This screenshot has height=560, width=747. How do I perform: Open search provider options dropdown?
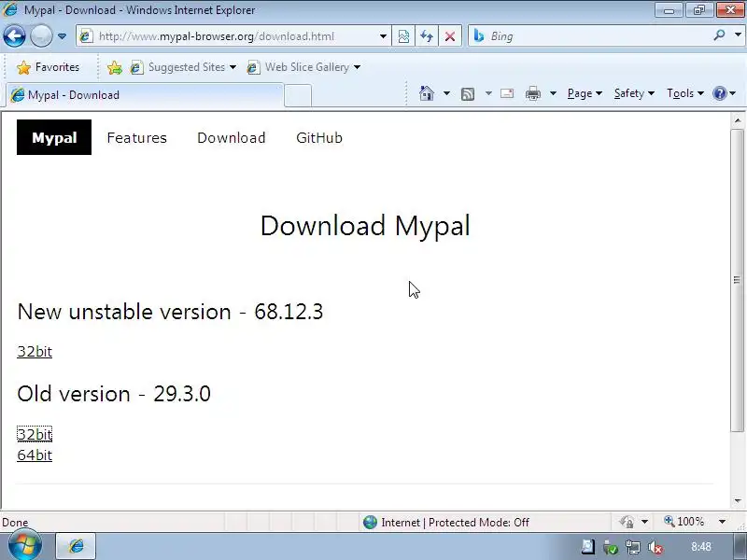point(738,35)
